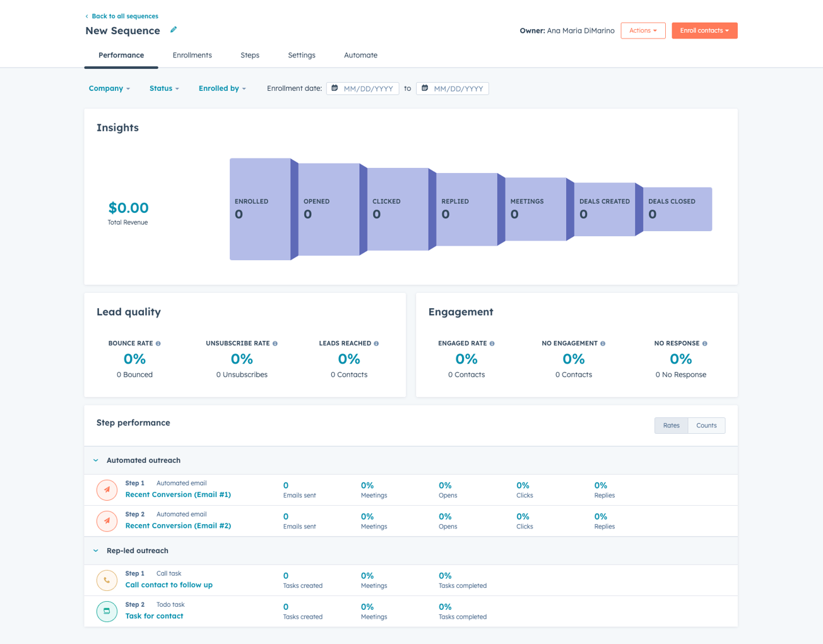This screenshot has width=823, height=644.
Task: Click the todo icon on Task for contact
Action: 107,611
